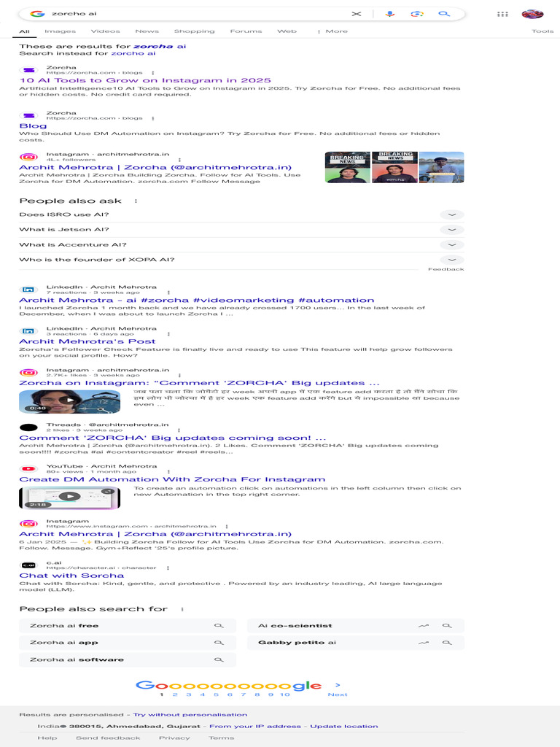Click 'Try without personalisation' link
Screen dimensions: 560x747
[190, 715]
